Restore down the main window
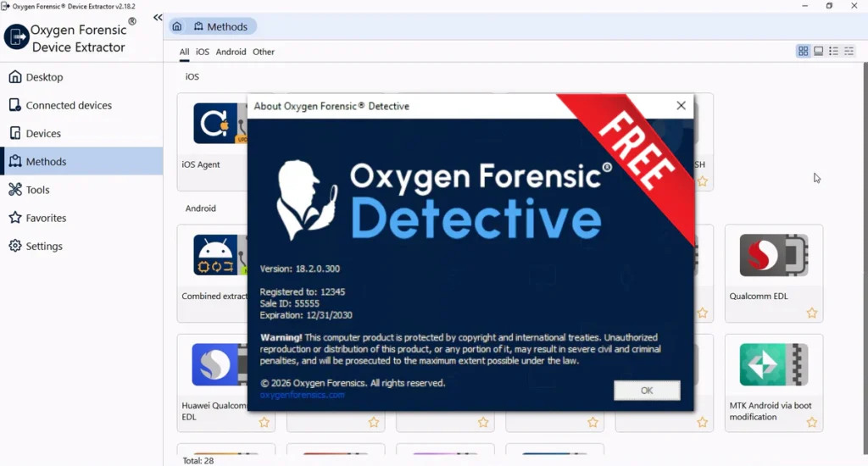The width and height of the screenshot is (868, 466). point(829,6)
